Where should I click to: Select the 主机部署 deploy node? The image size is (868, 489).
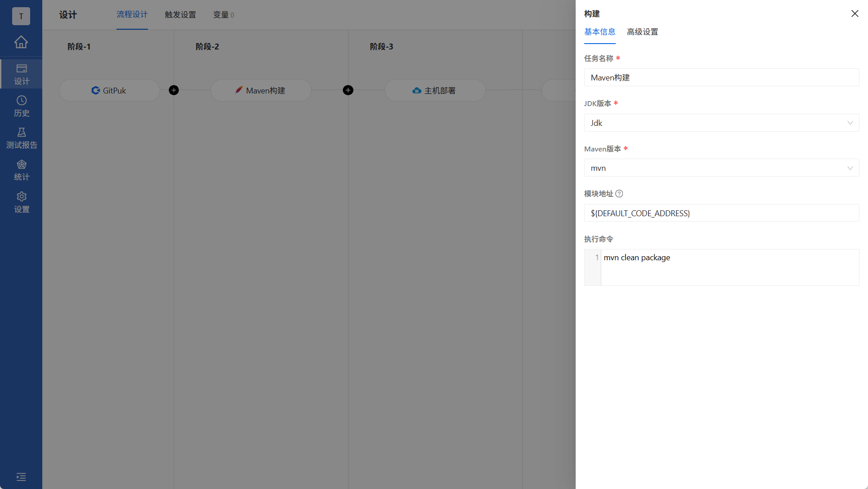tap(434, 90)
